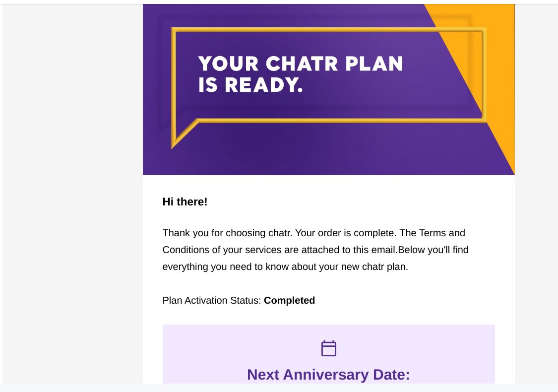This screenshot has height=392, width=558.
Task: Click the "Plan Activation Status:" label
Action: pos(212,300)
